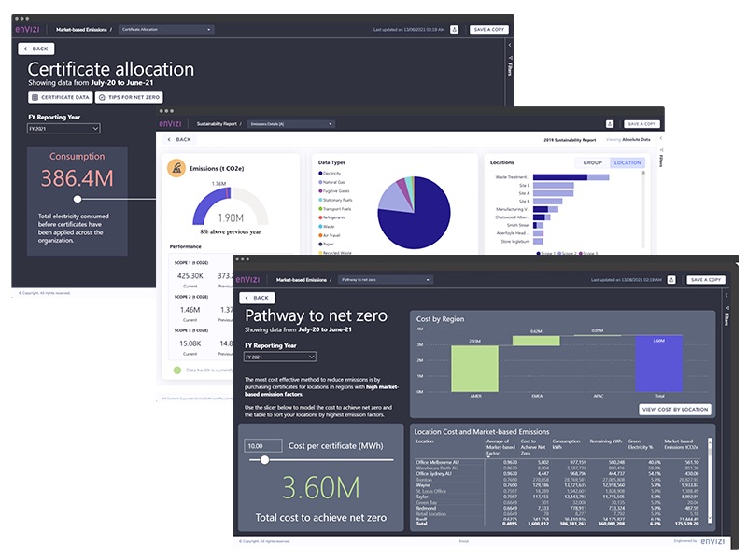Image resolution: width=747 pixels, height=560 pixels.
Task: Click share icon in Sustainability Report window
Action: 610,124
